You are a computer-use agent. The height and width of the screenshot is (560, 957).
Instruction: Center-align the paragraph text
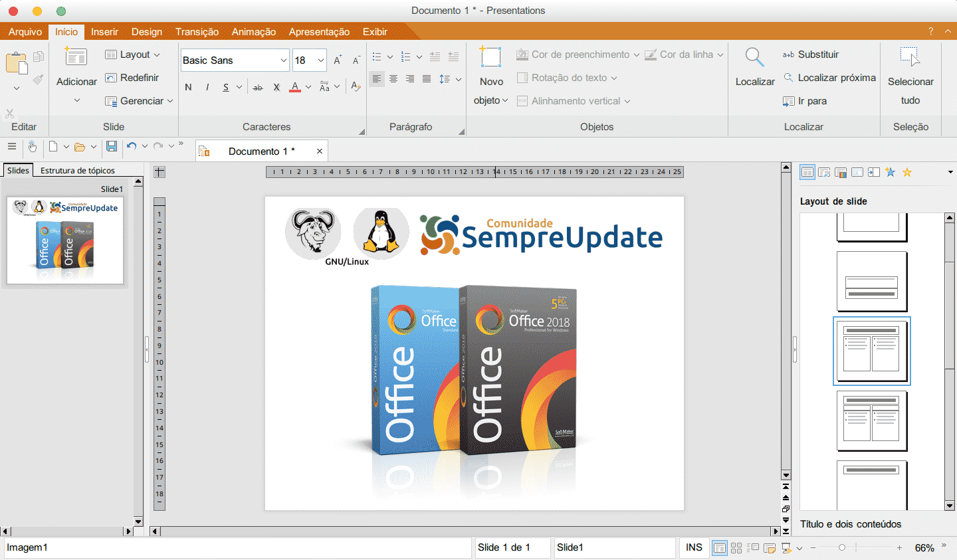click(393, 78)
